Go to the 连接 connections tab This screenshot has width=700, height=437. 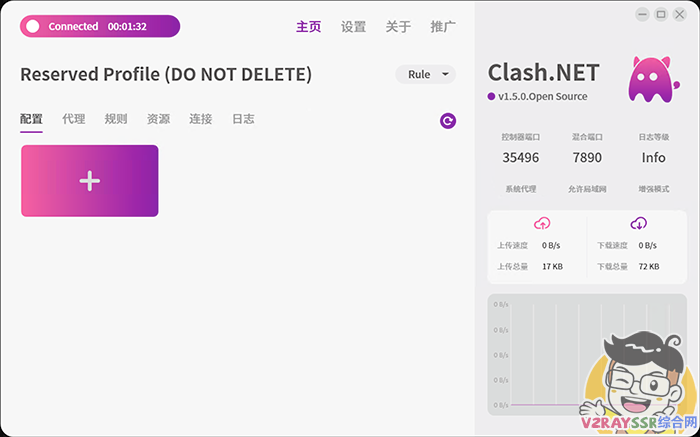click(x=201, y=119)
